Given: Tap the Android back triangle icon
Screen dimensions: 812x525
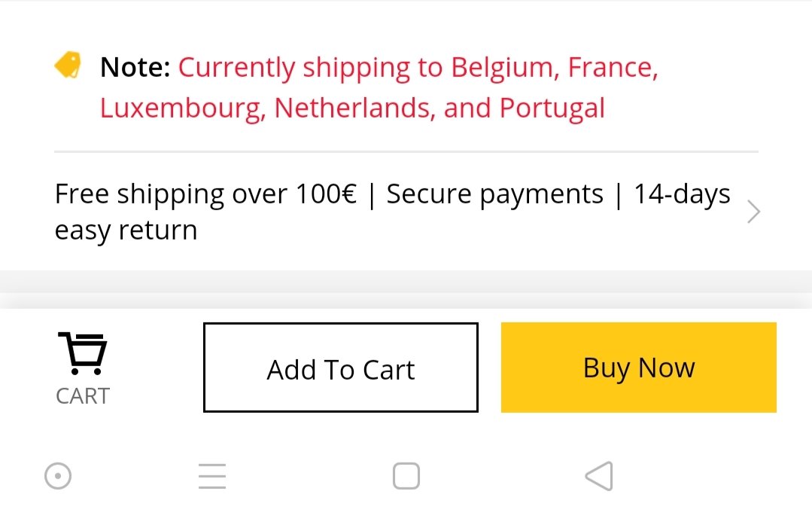Looking at the screenshot, I should [x=599, y=476].
